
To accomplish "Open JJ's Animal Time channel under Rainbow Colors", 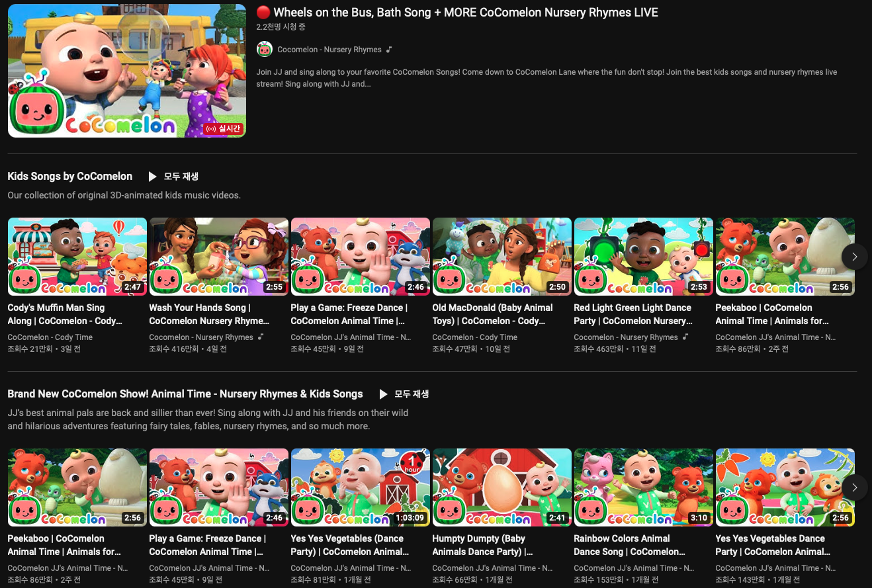I will pyautogui.click(x=634, y=568).
